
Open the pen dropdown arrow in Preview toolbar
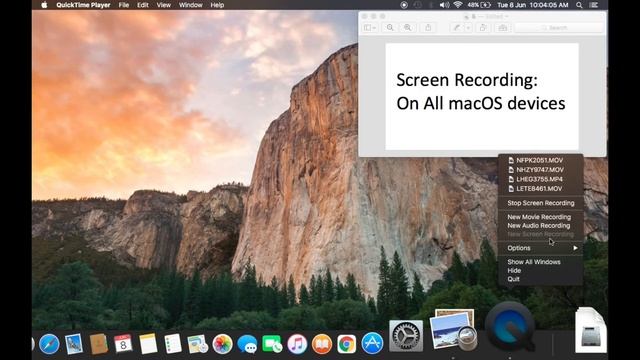coord(468,27)
